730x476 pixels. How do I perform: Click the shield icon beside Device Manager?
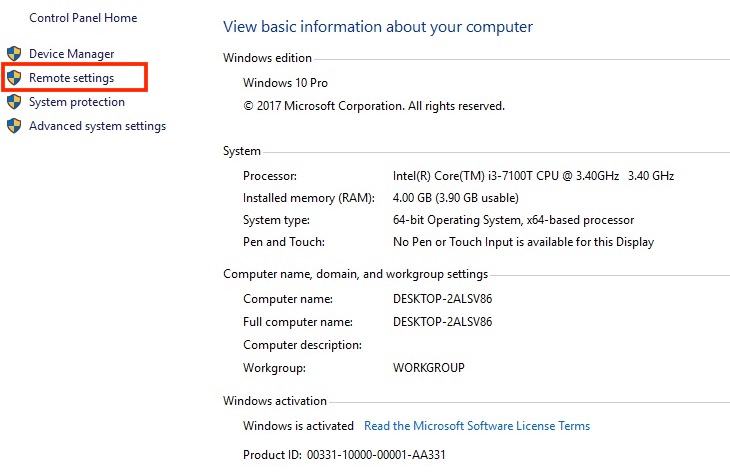pyautogui.click(x=14, y=54)
